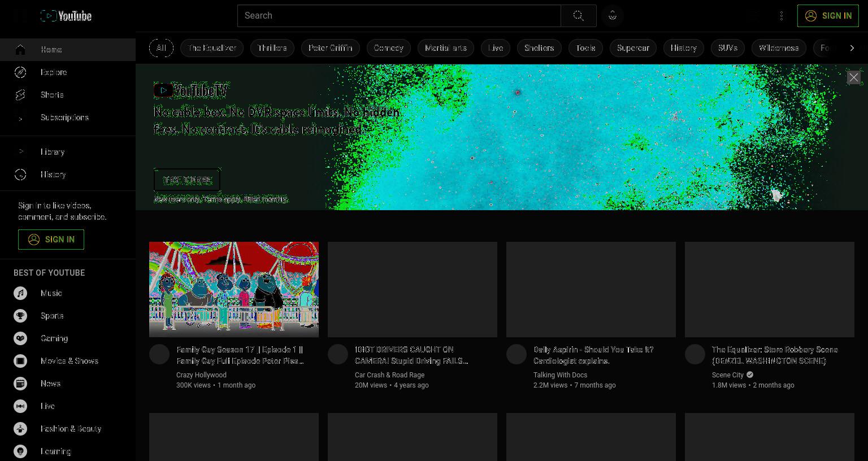Open Scene City channel avatar
868x461 pixels.
695,354
